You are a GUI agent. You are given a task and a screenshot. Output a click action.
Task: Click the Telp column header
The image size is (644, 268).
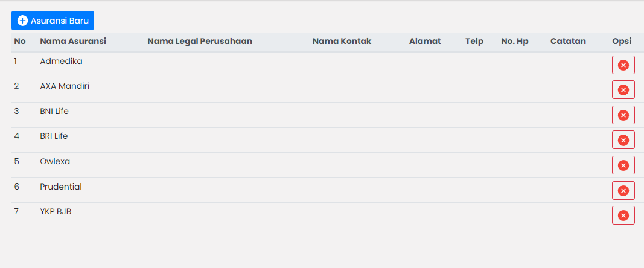(x=474, y=42)
